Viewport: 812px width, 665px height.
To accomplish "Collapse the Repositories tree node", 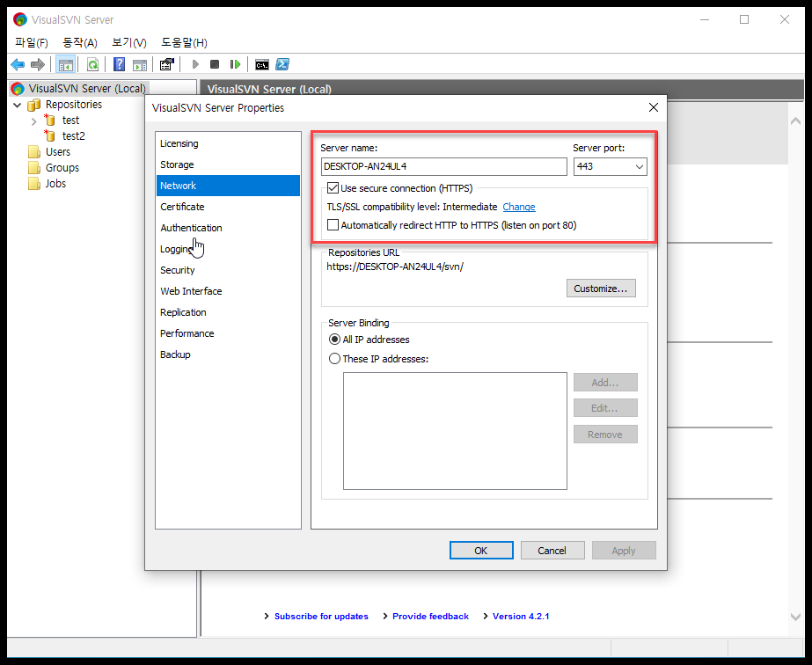I will click(17, 106).
